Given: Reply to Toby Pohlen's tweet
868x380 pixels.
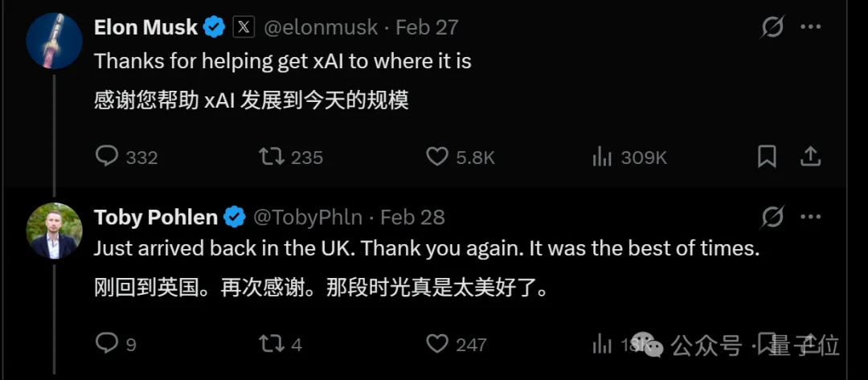Looking at the screenshot, I should pyautogui.click(x=107, y=344).
